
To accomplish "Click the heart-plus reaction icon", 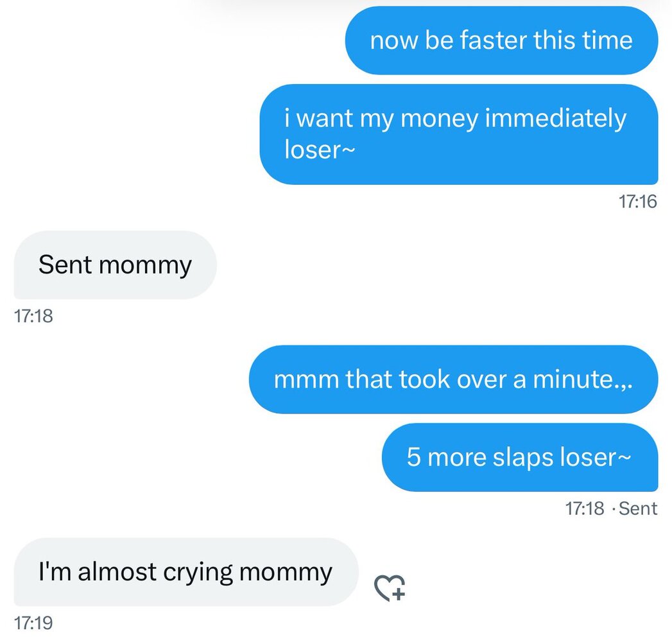I will point(390,587).
